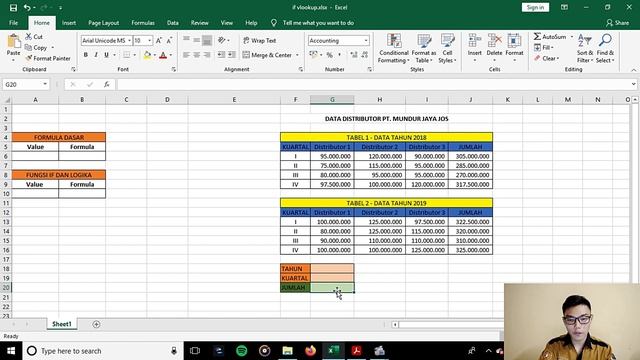Toggle Wrap Text

coord(260,41)
